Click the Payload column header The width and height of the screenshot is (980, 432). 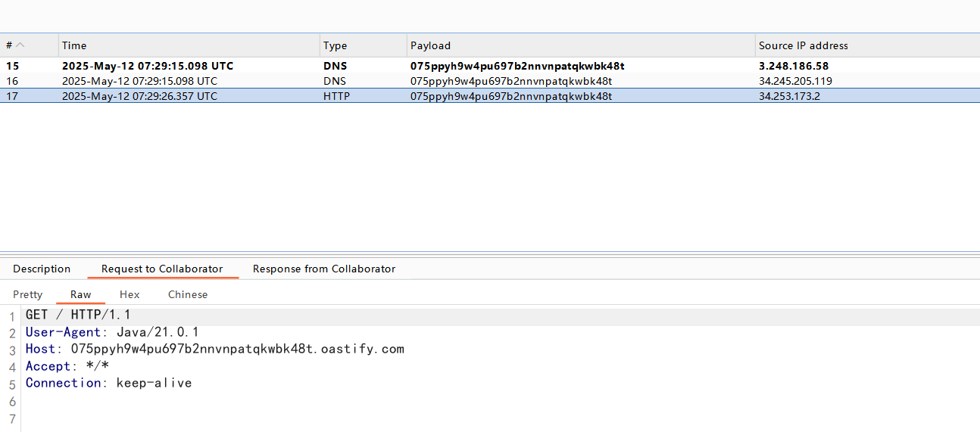tap(430, 45)
